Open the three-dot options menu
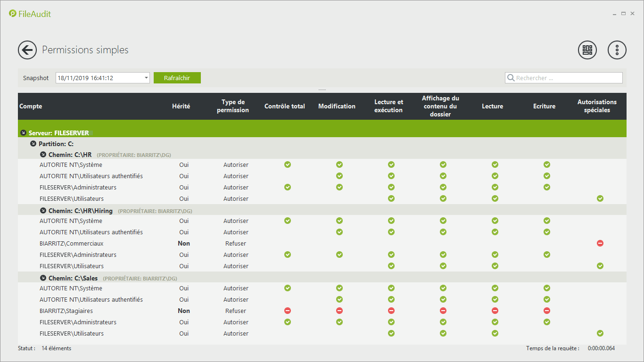Screen dimensions: 644x362 click(617, 50)
